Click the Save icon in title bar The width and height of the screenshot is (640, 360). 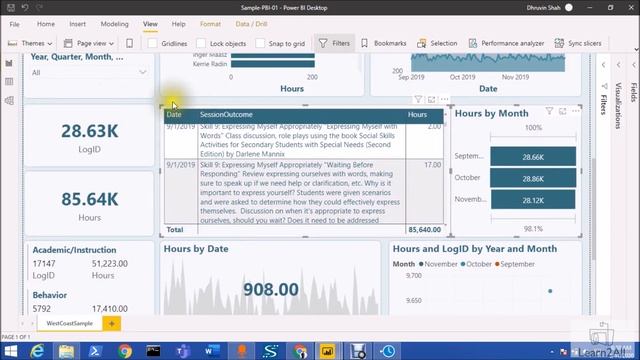tap(11, 7)
